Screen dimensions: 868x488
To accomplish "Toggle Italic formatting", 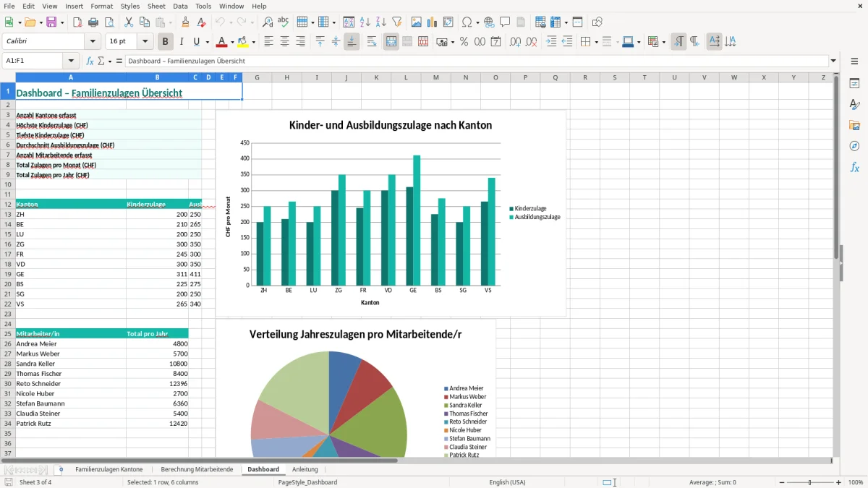I will 181,42.
